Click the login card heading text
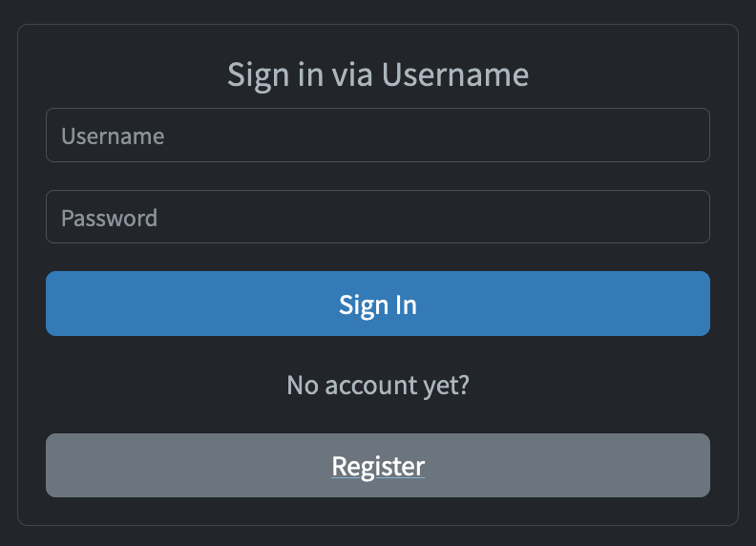This screenshot has width=756, height=546. 378,75
